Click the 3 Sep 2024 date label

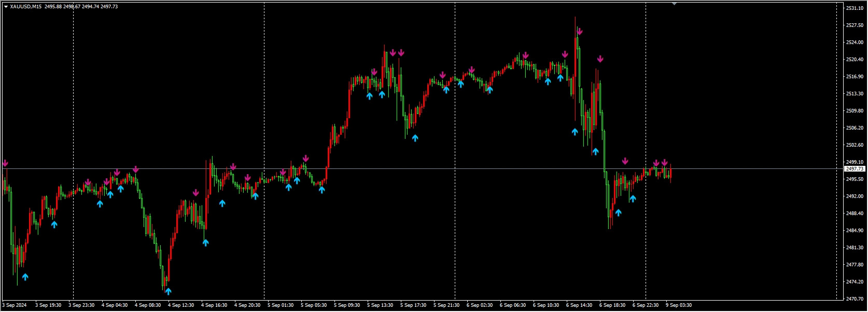pos(15,305)
